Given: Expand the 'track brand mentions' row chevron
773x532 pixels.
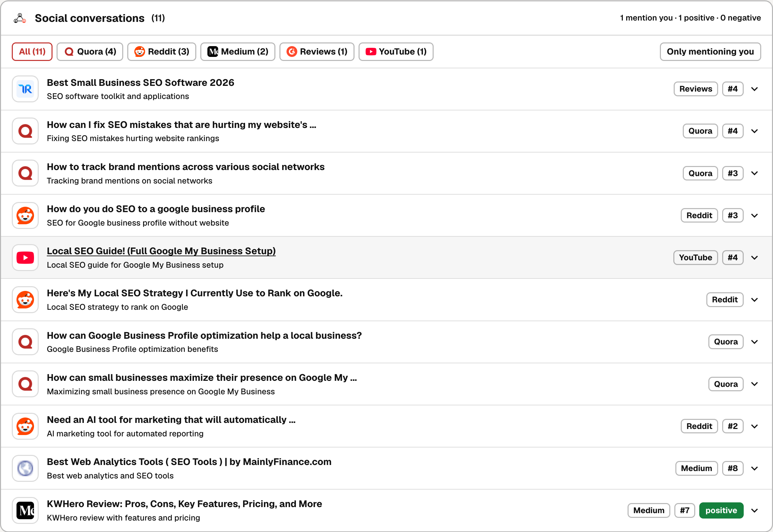Looking at the screenshot, I should (x=754, y=173).
